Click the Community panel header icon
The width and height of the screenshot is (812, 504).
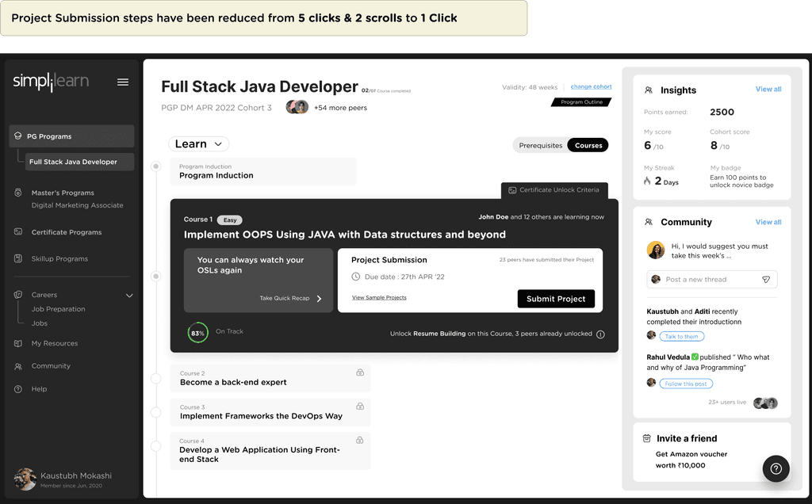pos(649,222)
